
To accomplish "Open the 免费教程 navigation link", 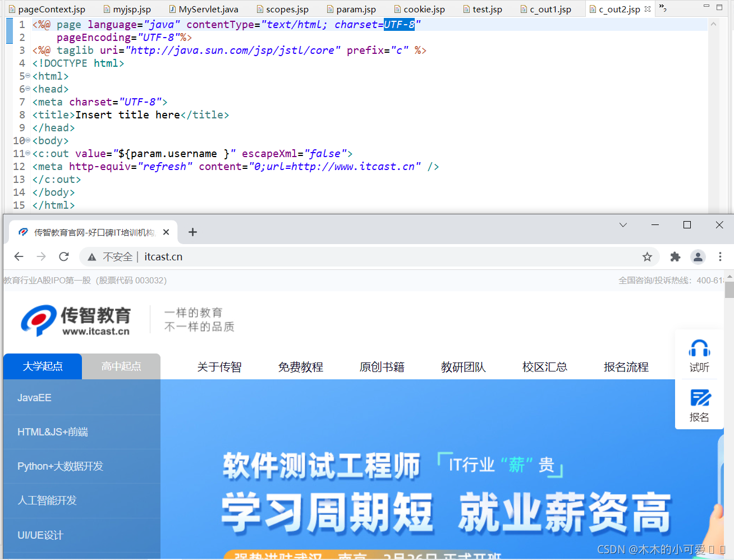I will click(301, 366).
